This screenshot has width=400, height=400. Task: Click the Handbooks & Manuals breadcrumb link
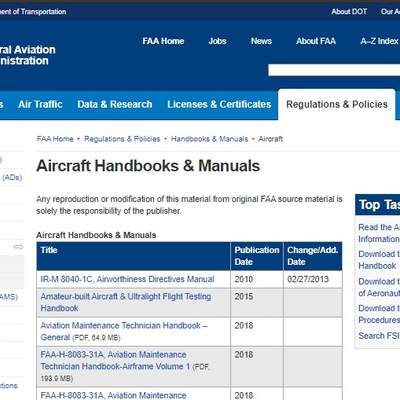pyautogui.click(x=209, y=139)
